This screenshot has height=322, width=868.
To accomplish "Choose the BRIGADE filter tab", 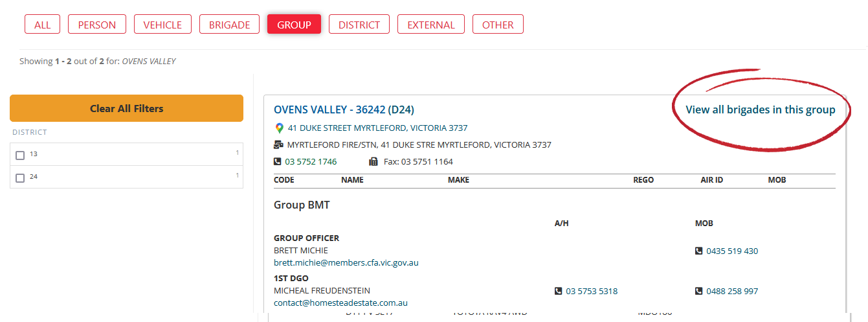I will point(229,25).
